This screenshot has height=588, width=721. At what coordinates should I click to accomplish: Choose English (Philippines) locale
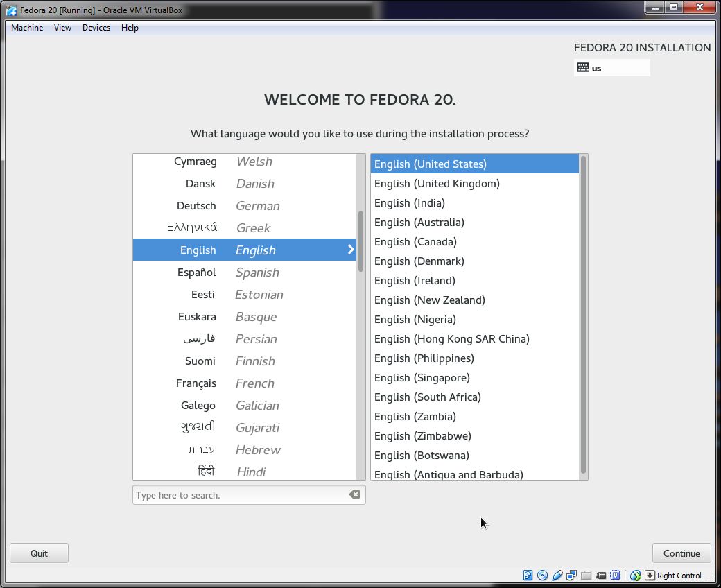tap(474, 358)
